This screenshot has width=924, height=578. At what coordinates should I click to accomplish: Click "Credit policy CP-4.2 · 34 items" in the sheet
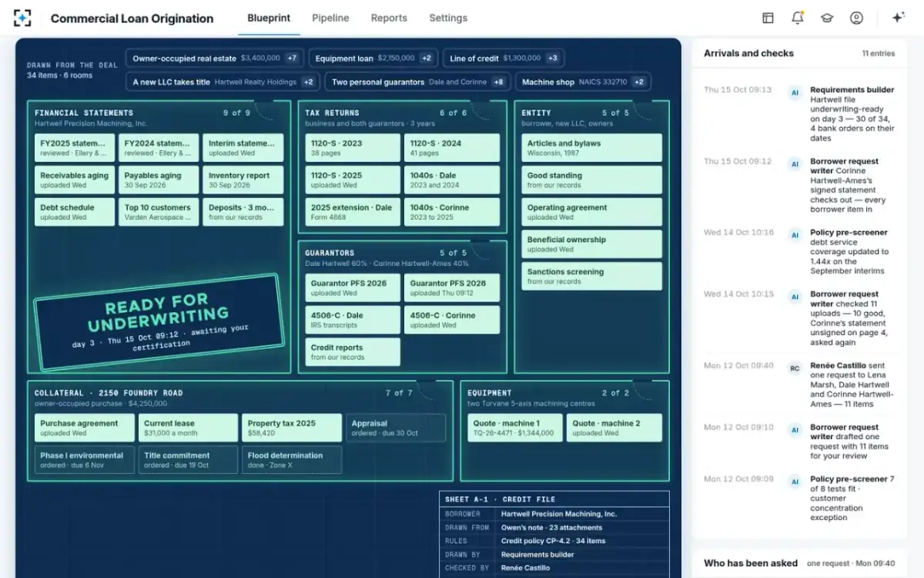point(554,541)
